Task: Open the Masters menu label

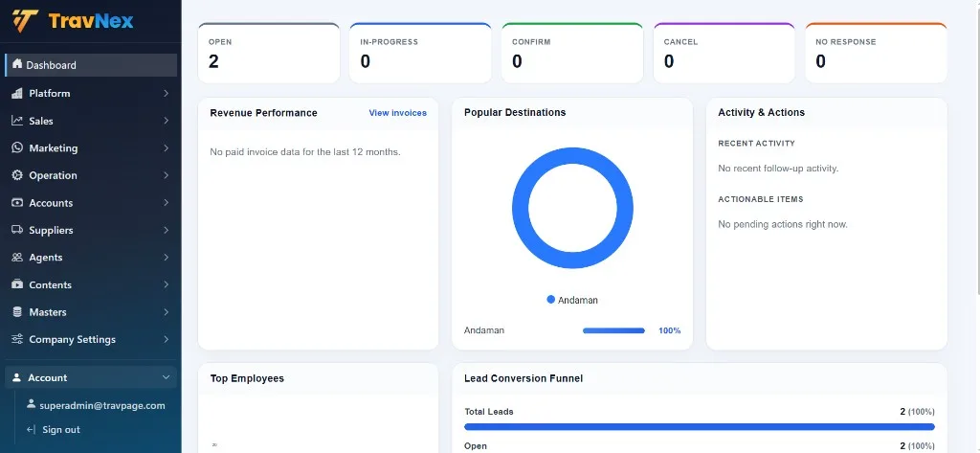Action: tap(48, 311)
